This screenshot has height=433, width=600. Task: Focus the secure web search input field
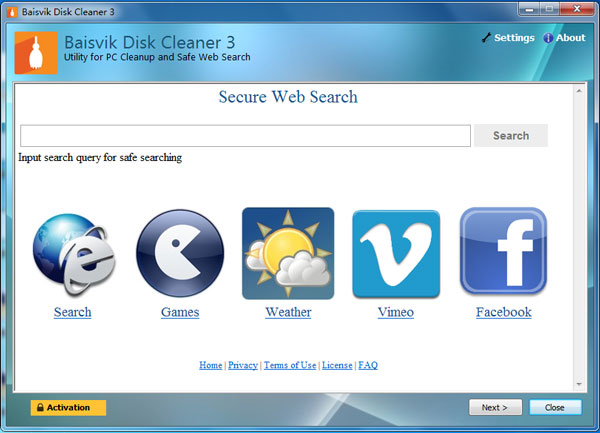tap(245, 136)
